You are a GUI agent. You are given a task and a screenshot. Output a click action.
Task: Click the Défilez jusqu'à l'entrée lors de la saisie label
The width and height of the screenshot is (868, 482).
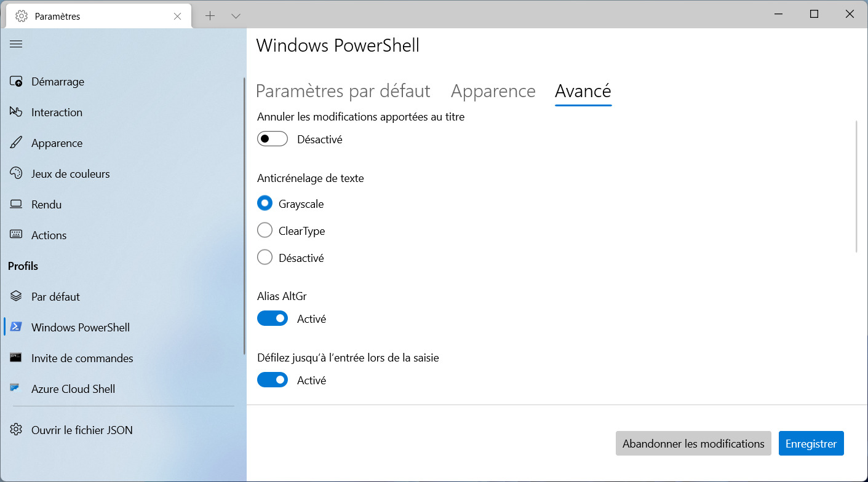pyautogui.click(x=348, y=357)
